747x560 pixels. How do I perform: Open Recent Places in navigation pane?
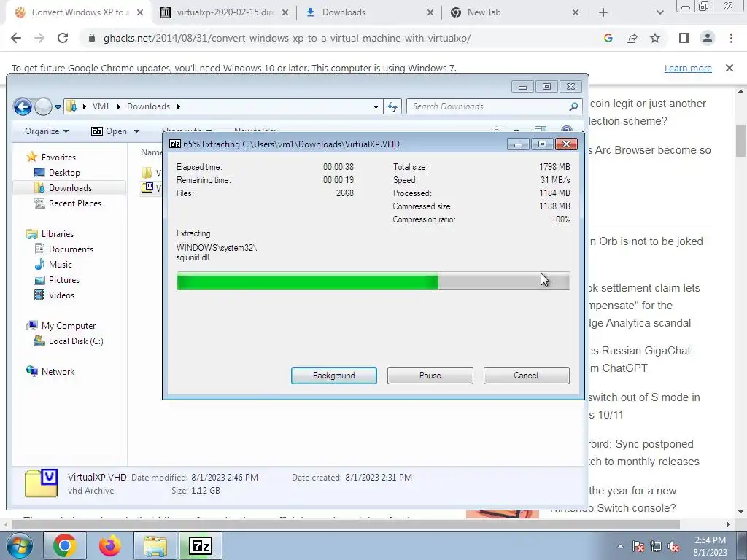[74, 203]
